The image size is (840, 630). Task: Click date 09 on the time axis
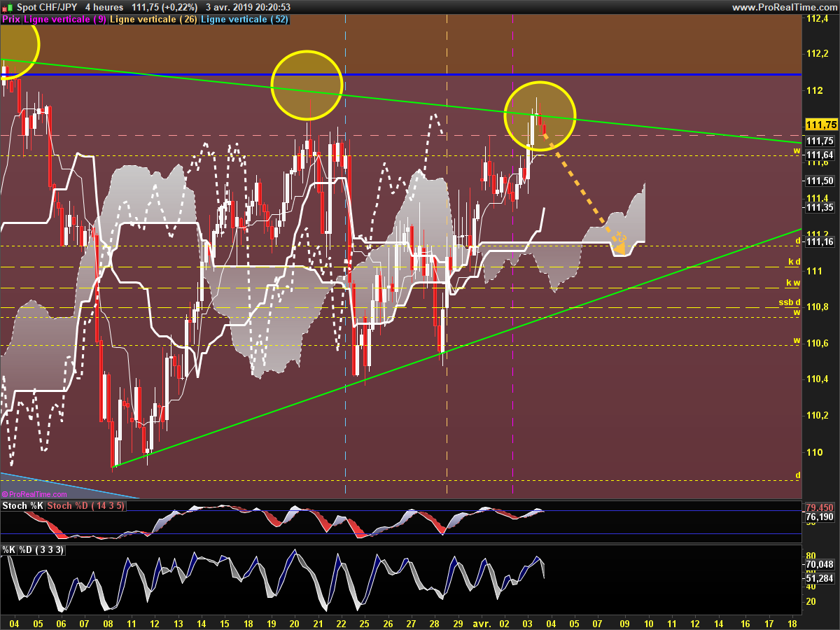tap(624, 622)
